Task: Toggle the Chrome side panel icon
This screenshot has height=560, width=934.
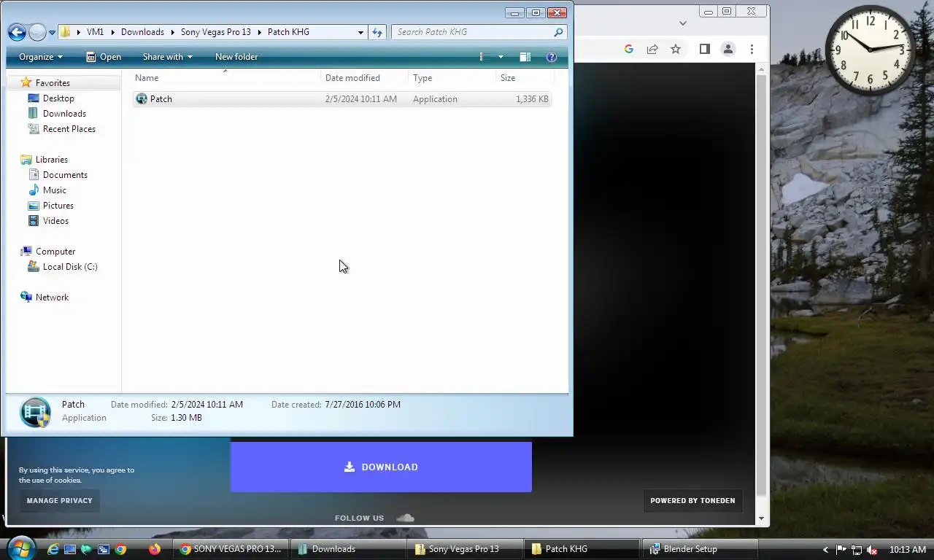Action: [x=704, y=49]
